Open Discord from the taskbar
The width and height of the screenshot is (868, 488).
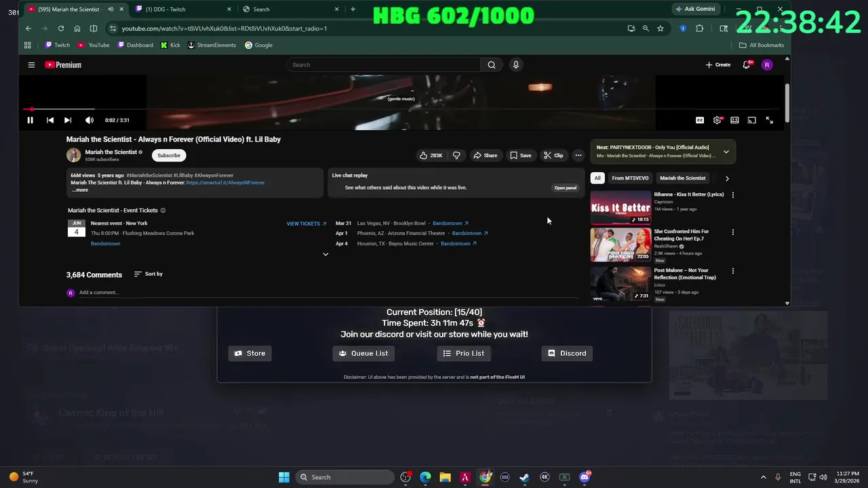point(585,477)
